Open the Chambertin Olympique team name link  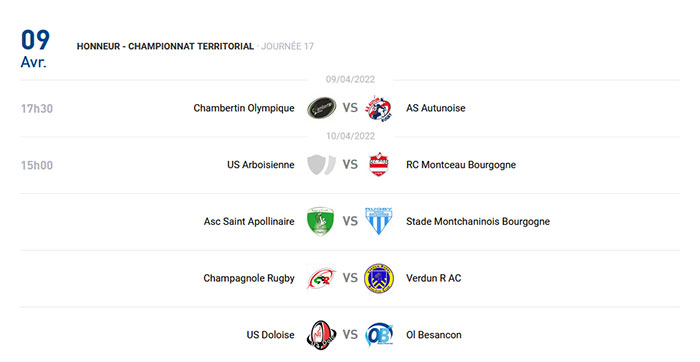pyautogui.click(x=244, y=108)
